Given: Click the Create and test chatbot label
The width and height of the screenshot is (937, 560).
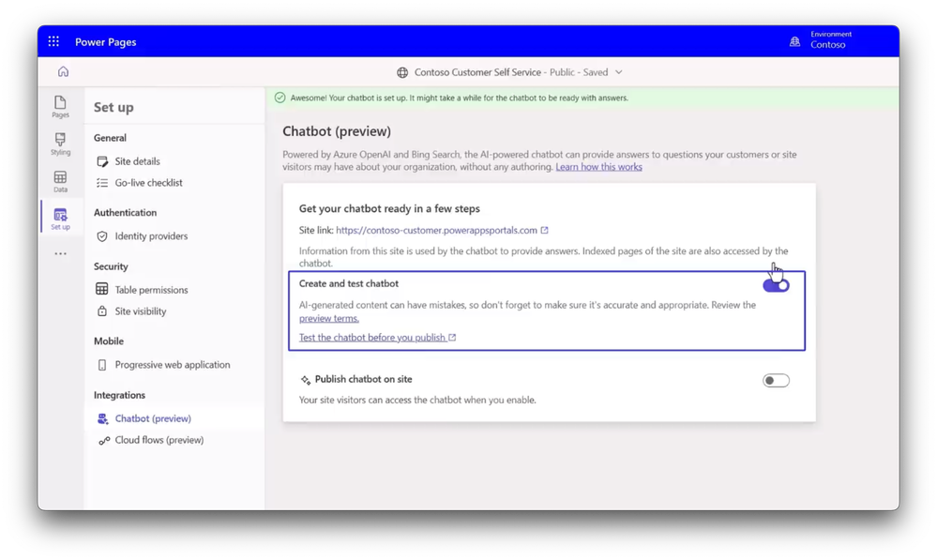Looking at the screenshot, I should tap(348, 284).
